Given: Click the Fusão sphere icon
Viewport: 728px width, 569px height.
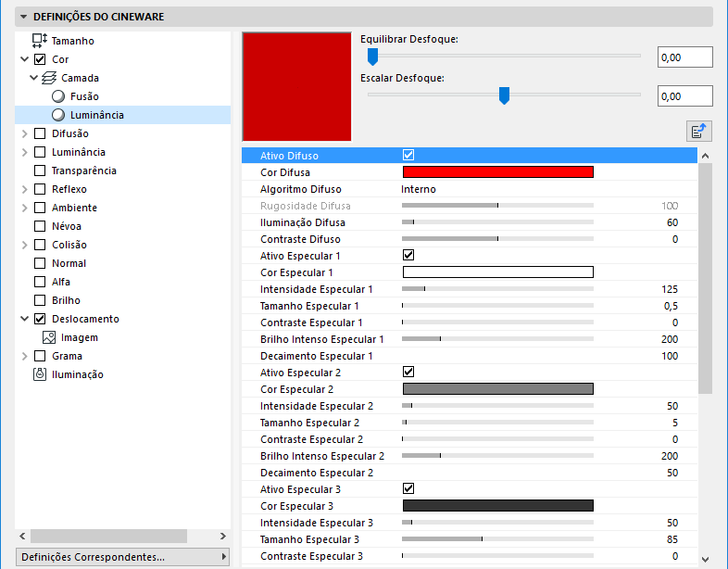Looking at the screenshot, I should pos(58,96).
